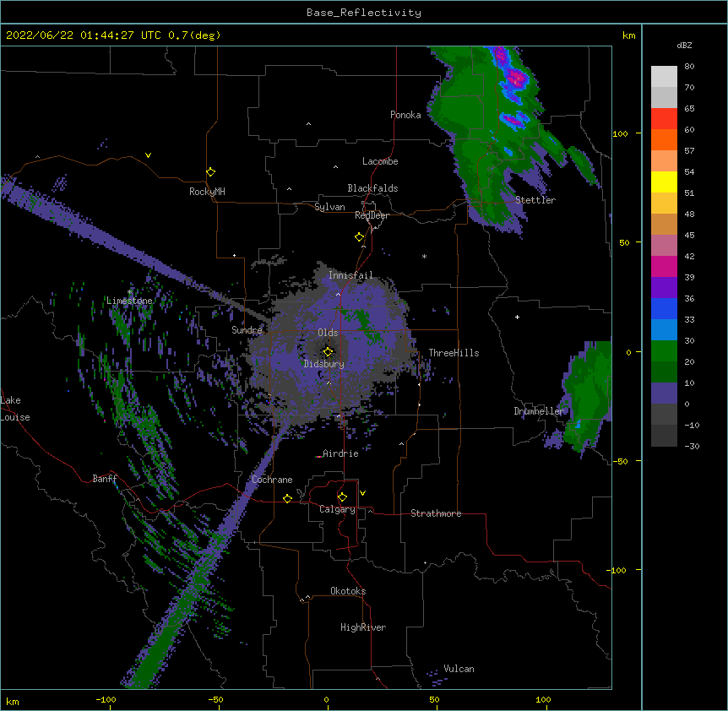The width and height of the screenshot is (728, 711).
Task: Click the white plus marker north of Drumheller
Action: (x=517, y=317)
